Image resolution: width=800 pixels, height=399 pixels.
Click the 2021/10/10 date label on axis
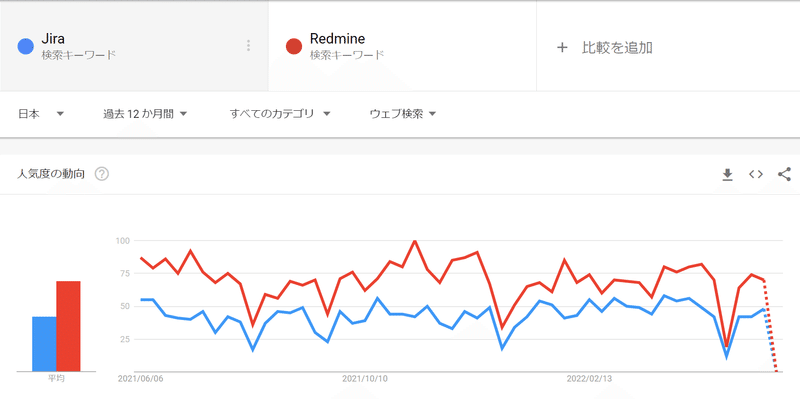pos(365,379)
